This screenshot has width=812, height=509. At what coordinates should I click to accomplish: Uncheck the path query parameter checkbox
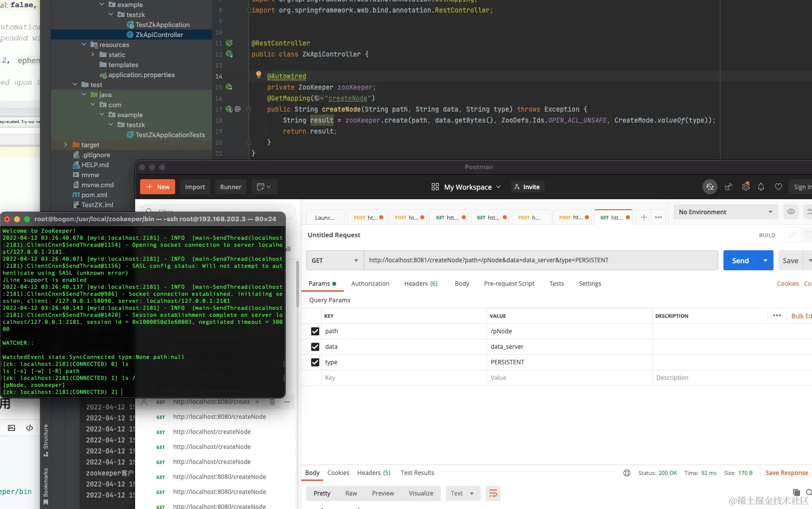coord(315,331)
